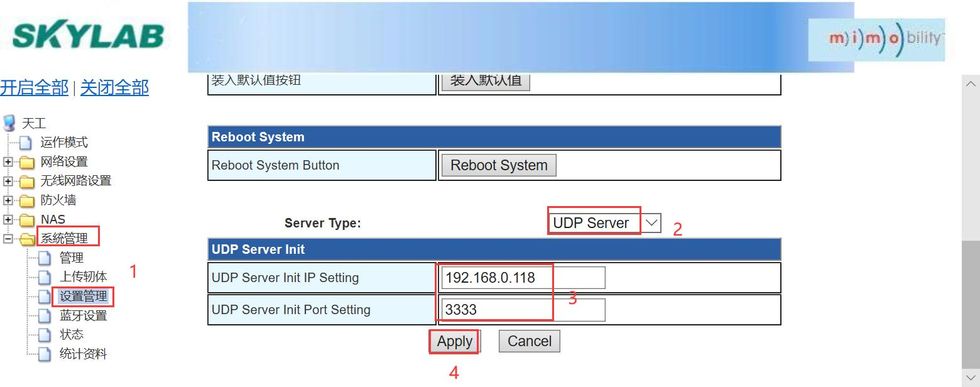Click the 网络设置 folder icon
980x387 pixels.
tap(26, 163)
